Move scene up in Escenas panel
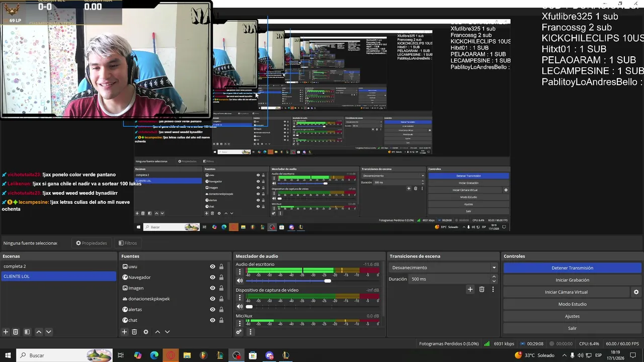The width and height of the screenshot is (644, 362). (x=39, y=332)
